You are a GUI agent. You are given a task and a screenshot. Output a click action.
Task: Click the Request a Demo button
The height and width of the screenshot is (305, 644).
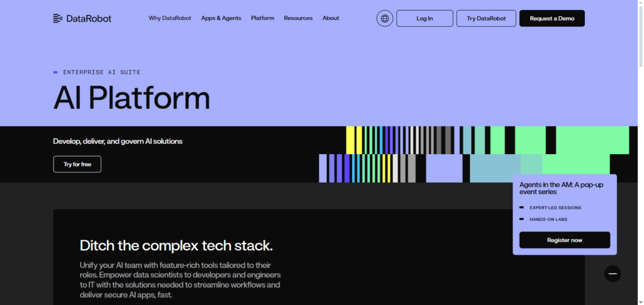(x=552, y=18)
